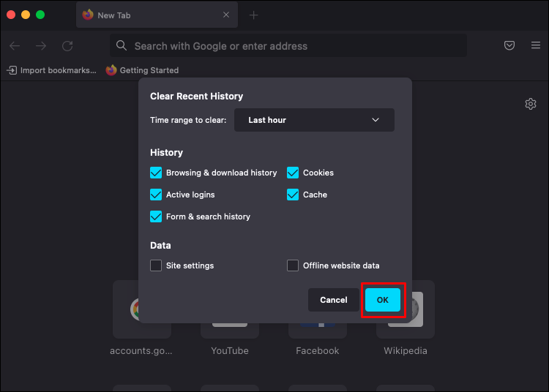Open the Getting Started bookmark
This screenshot has height=392, width=549.
(x=143, y=70)
